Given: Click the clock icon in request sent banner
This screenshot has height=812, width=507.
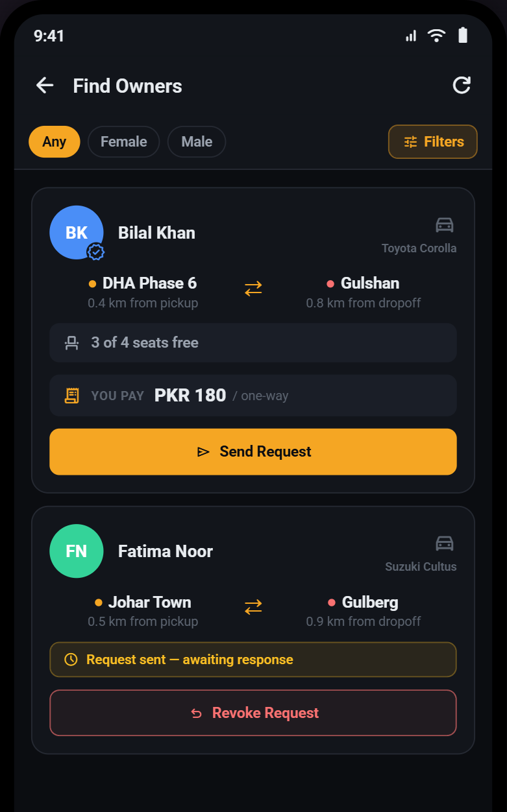Looking at the screenshot, I should pyautogui.click(x=71, y=660).
